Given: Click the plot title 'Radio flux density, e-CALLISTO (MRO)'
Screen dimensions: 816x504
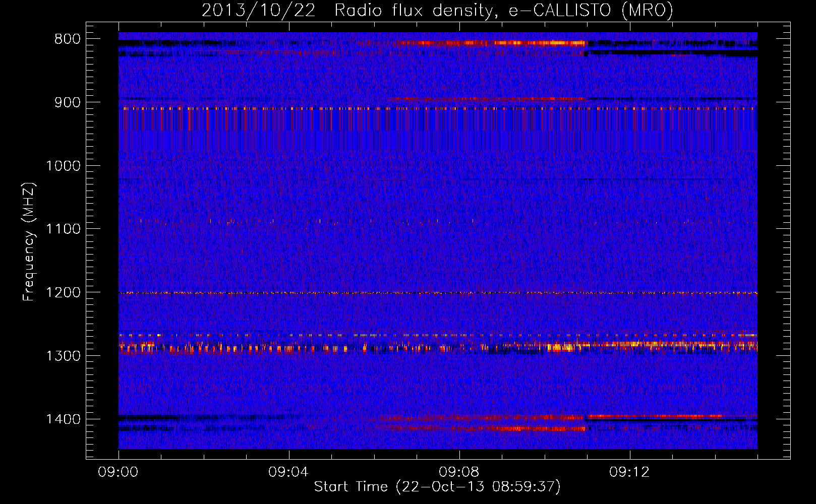Looking at the screenshot, I should [503, 11].
